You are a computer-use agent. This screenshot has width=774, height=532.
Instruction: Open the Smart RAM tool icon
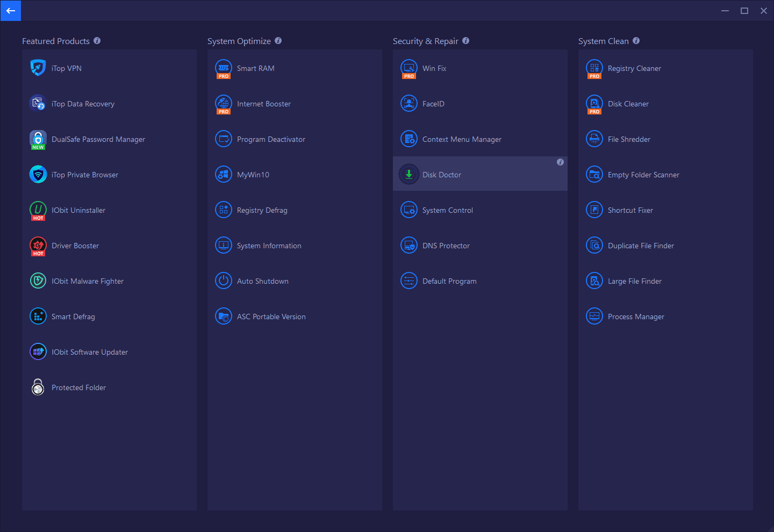[x=224, y=68]
